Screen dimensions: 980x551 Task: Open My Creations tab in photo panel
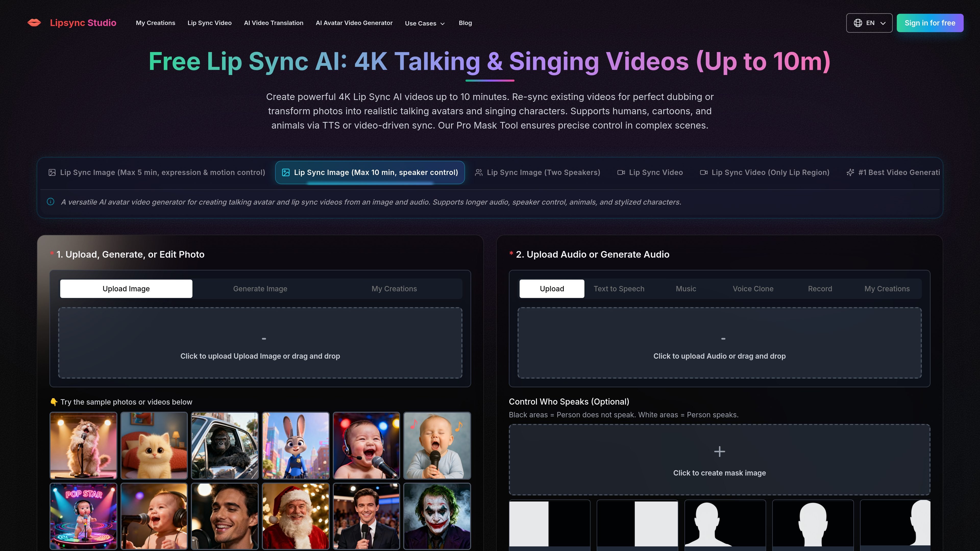coord(394,289)
